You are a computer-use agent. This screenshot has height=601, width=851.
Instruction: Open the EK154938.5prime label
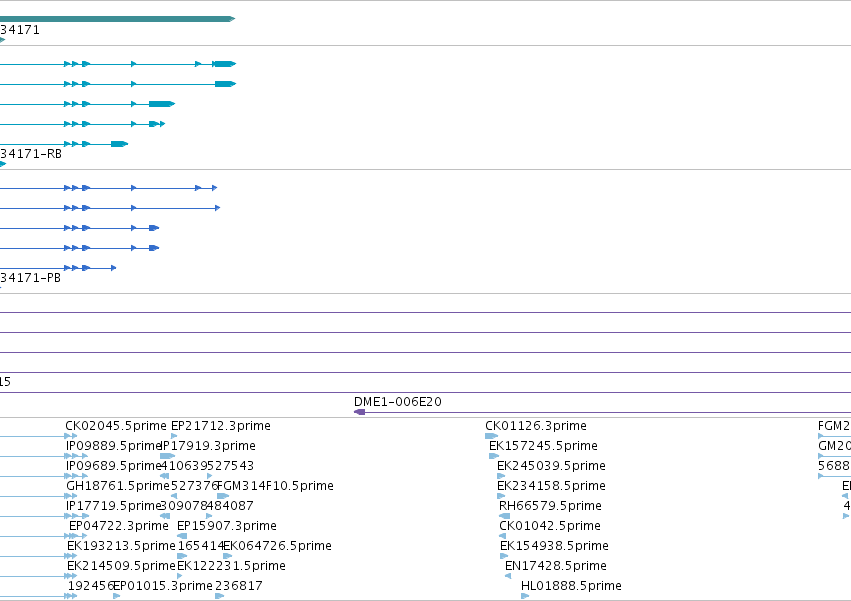coord(554,546)
